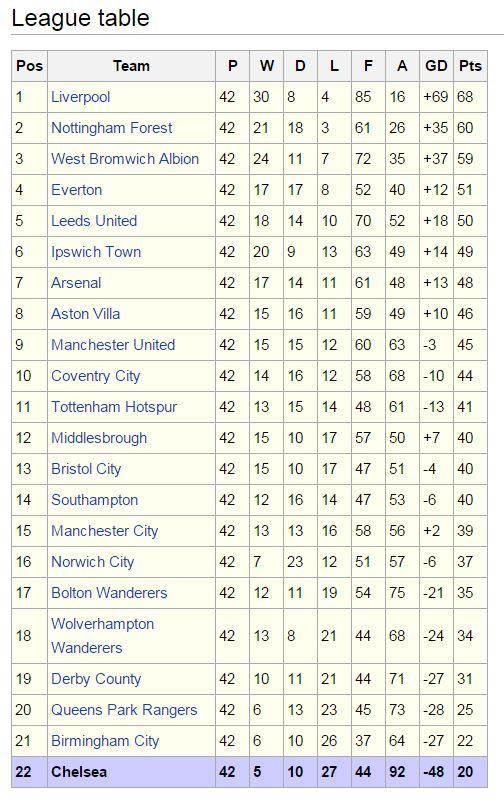The width and height of the screenshot is (504, 804).
Task: Open the Bristol City link
Action: pyautogui.click(x=86, y=469)
